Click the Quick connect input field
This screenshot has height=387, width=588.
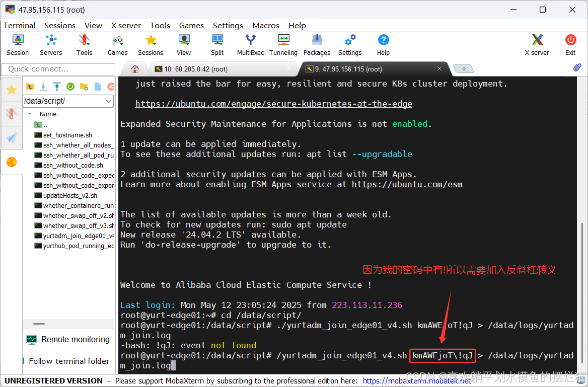click(58, 69)
